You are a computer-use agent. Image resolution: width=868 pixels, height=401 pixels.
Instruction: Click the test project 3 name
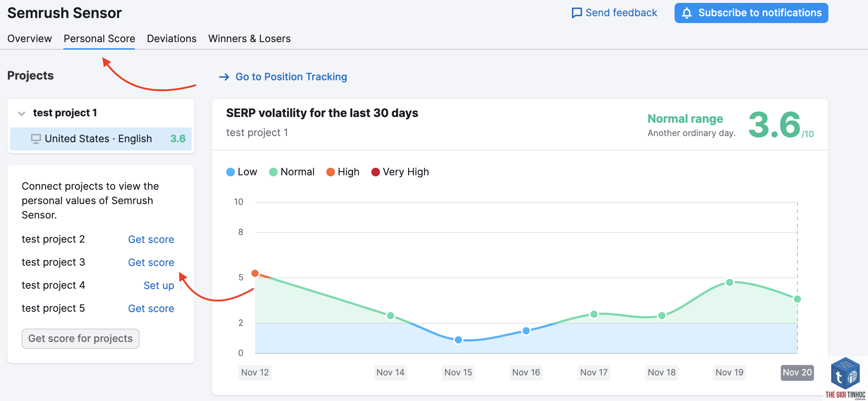pyautogui.click(x=53, y=262)
